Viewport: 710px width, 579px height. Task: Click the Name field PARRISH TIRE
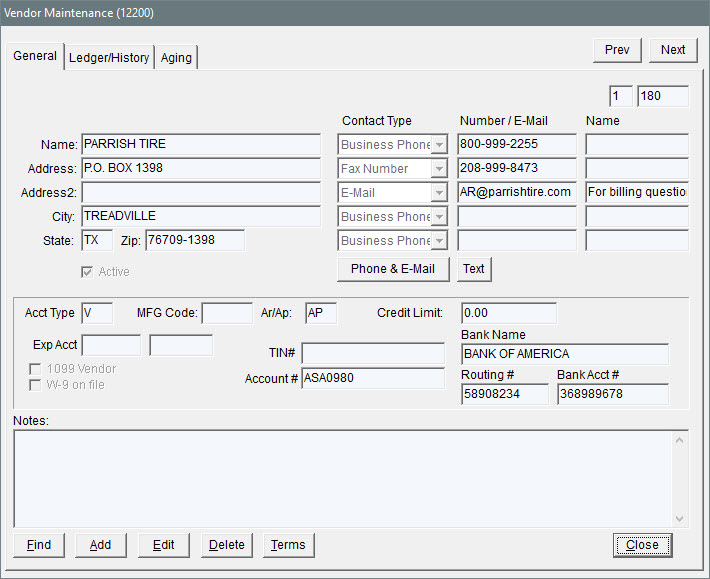tap(201, 144)
